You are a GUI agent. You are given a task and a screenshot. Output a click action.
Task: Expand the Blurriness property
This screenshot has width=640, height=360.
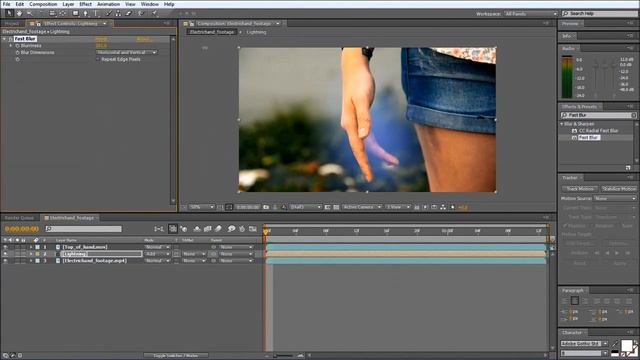[11, 46]
